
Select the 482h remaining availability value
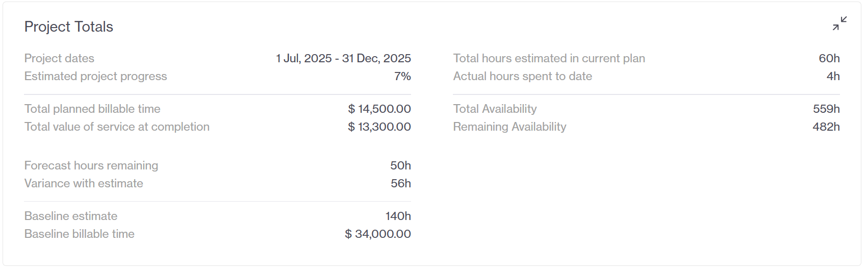click(x=826, y=127)
